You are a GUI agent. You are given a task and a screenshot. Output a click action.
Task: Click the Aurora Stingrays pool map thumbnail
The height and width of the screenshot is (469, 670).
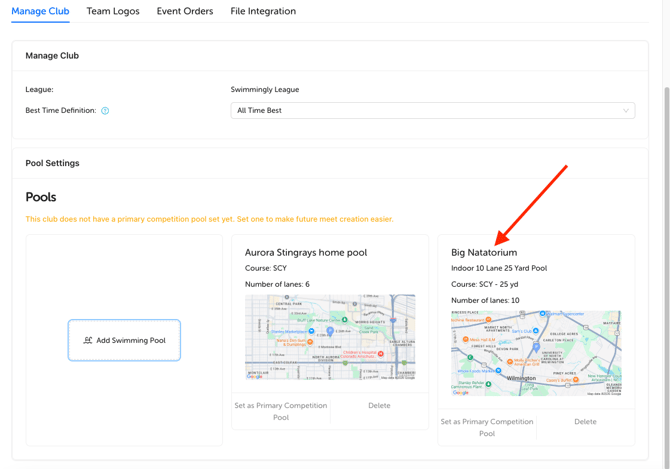point(330,337)
